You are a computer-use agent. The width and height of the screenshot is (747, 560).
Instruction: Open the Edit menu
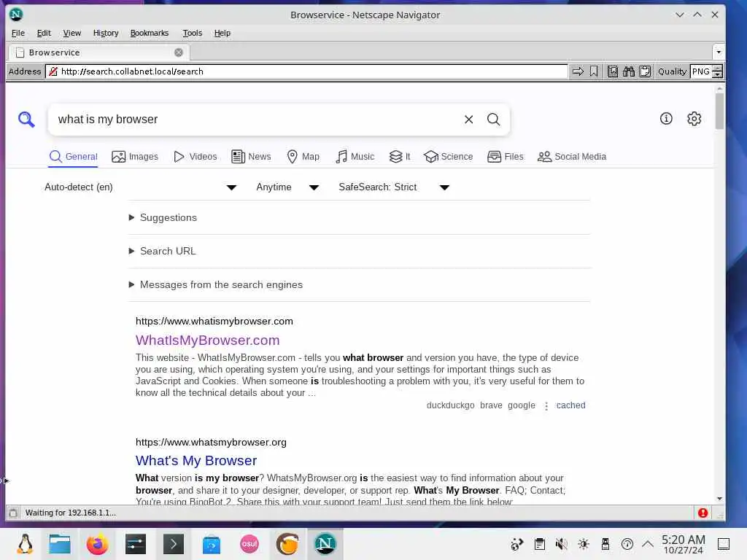pos(44,33)
